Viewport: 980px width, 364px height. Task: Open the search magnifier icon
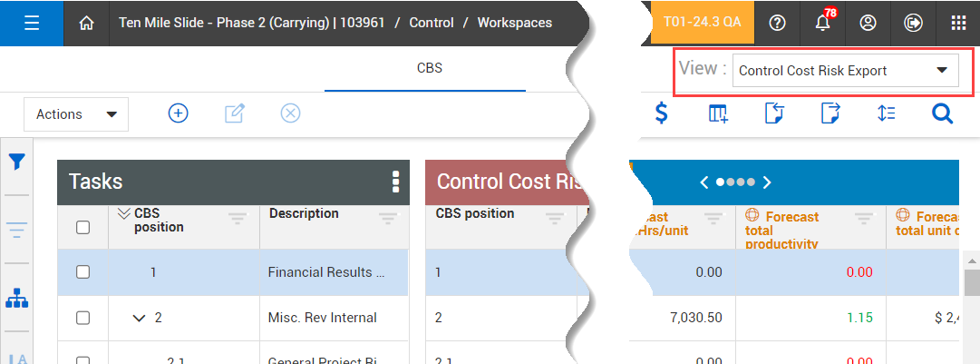point(942,113)
